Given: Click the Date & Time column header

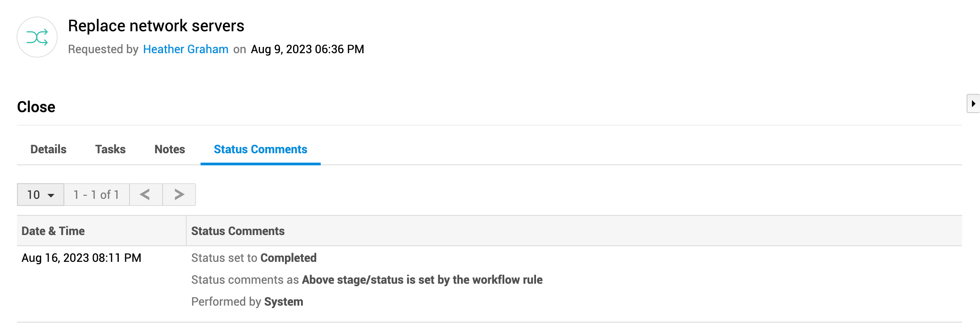Looking at the screenshot, I should tap(53, 231).
